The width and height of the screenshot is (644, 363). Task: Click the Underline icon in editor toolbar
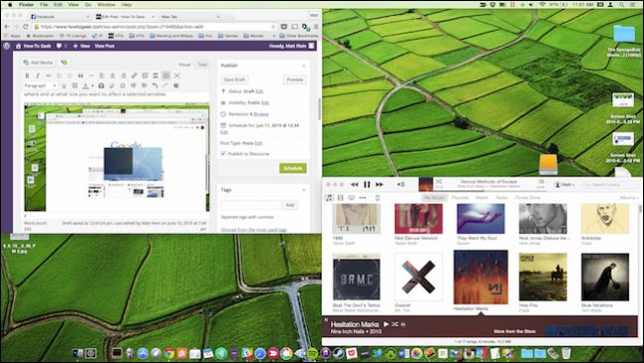(63, 86)
